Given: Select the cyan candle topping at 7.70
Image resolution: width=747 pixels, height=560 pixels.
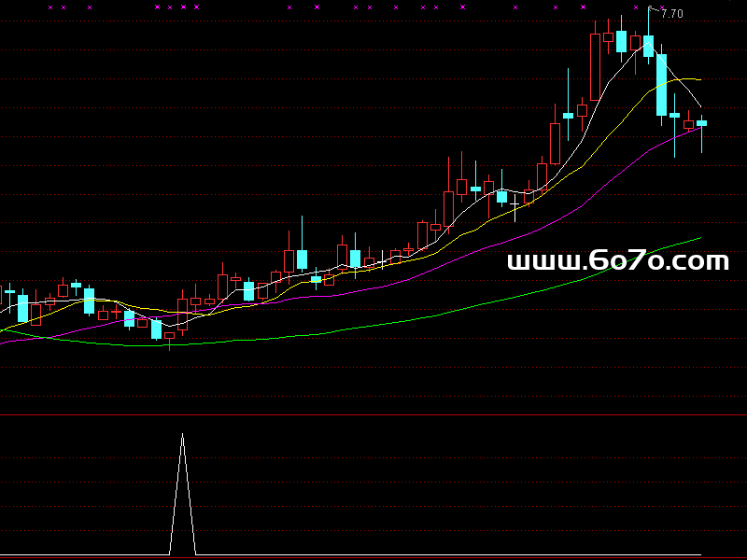Looking at the screenshot, I should pos(648,46).
